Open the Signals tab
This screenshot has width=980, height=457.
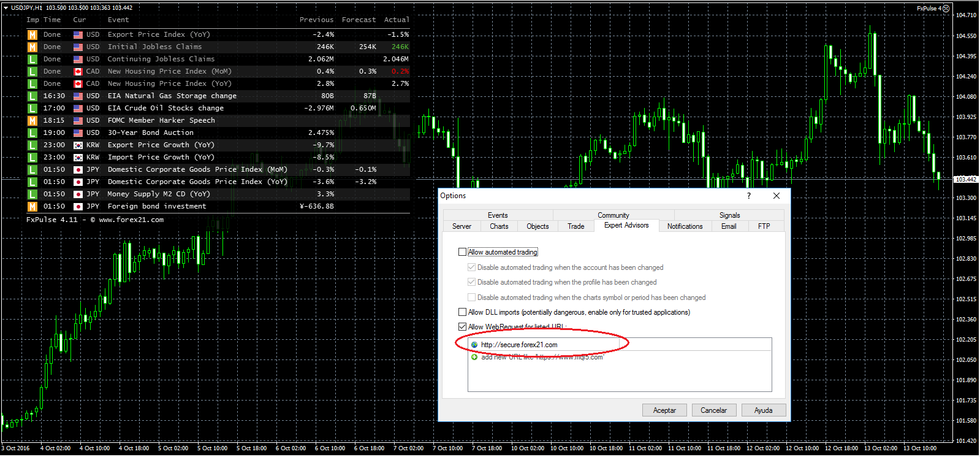729,215
